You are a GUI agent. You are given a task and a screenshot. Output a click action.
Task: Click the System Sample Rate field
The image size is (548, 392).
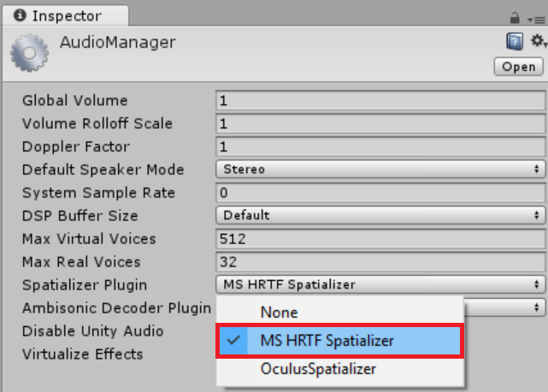tap(380, 193)
